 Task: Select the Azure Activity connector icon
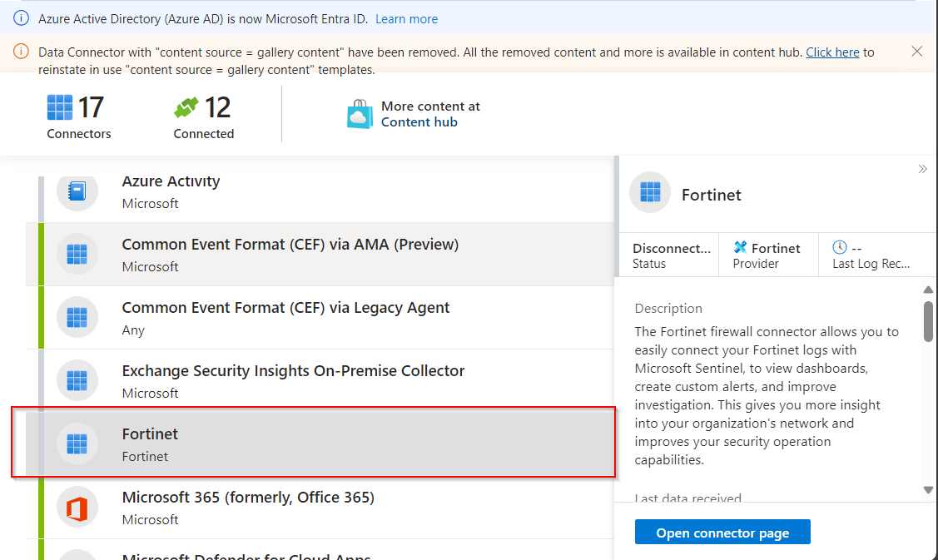coord(77,191)
